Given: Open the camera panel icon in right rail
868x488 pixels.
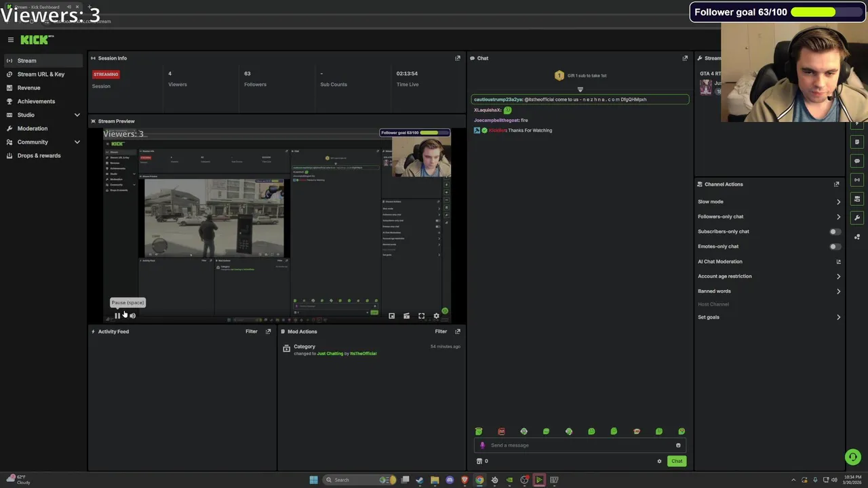Looking at the screenshot, I should click(x=857, y=199).
